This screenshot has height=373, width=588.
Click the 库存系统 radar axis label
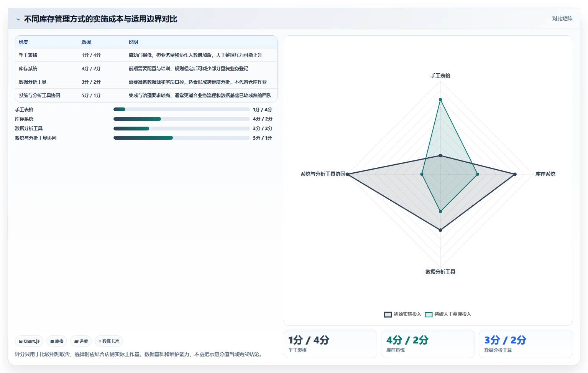545,174
